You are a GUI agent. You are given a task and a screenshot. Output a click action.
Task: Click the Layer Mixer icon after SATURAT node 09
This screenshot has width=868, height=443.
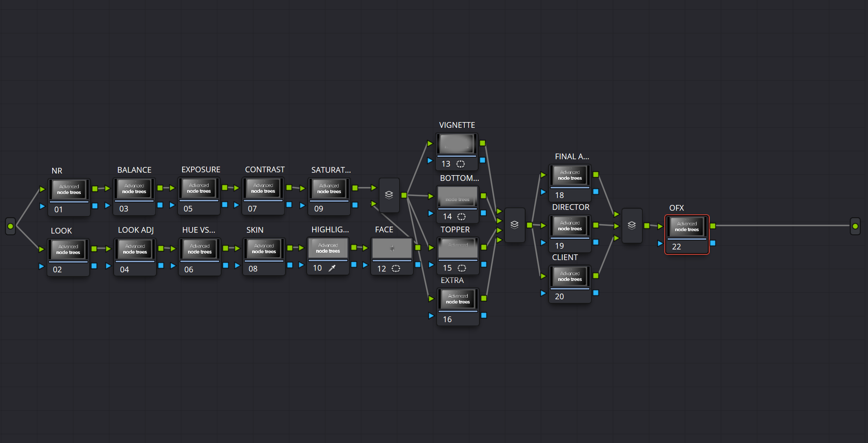click(x=389, y=195)
